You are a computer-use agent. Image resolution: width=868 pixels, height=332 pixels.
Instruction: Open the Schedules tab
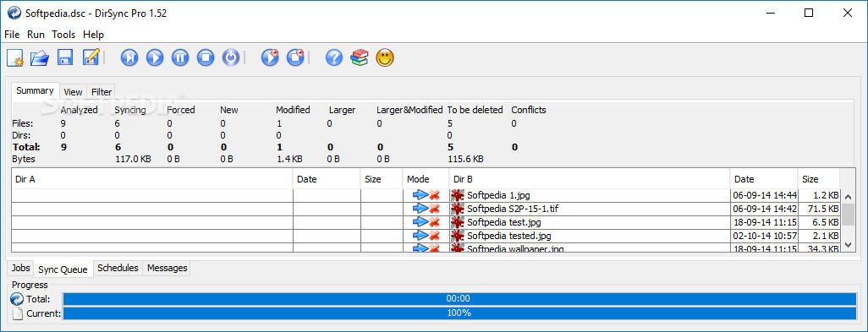[x=118, y=268]
